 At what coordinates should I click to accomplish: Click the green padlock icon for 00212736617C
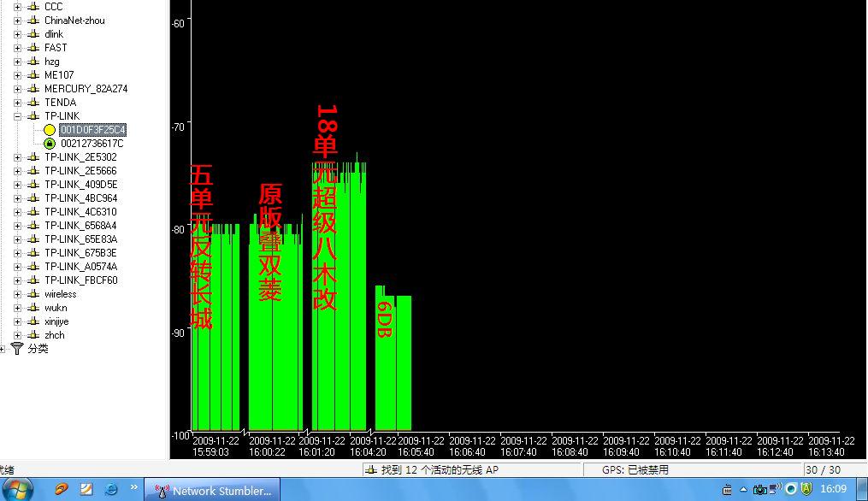50,144
